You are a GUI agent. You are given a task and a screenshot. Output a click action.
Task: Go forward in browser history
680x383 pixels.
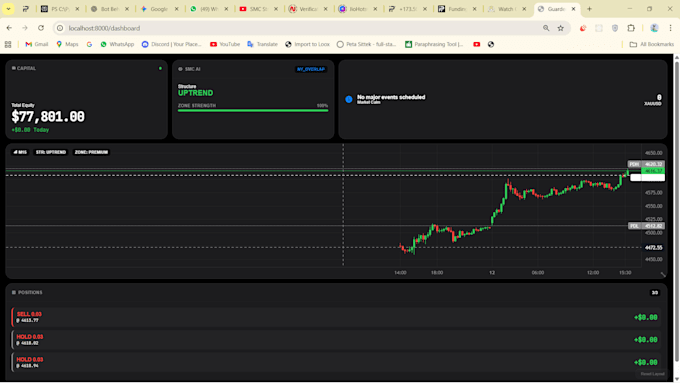pyautogui.click(x=25, y=28)
